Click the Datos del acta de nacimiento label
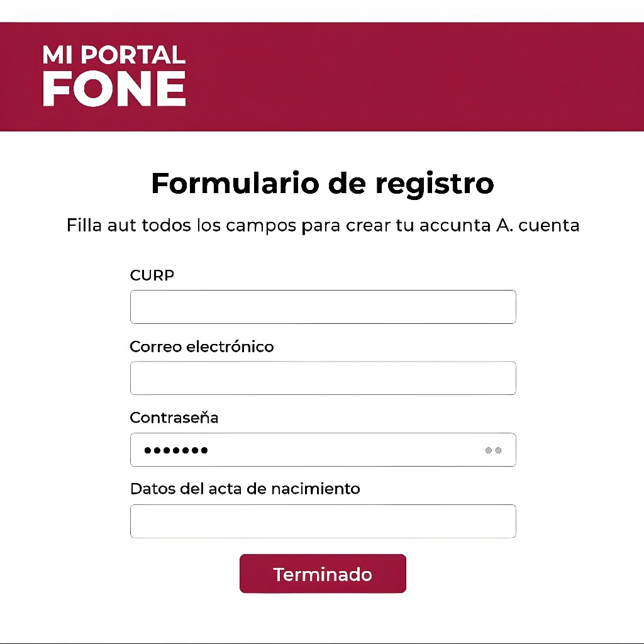644x644 pixels. [x=245, y=489]
